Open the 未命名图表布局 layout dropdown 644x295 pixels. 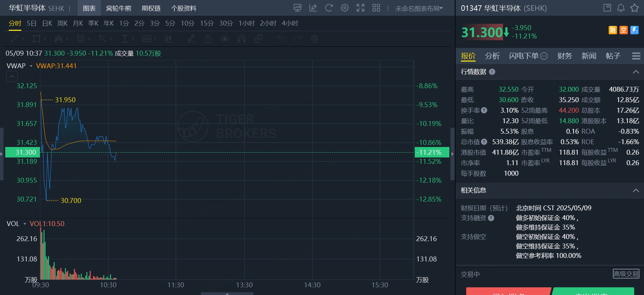419,8
